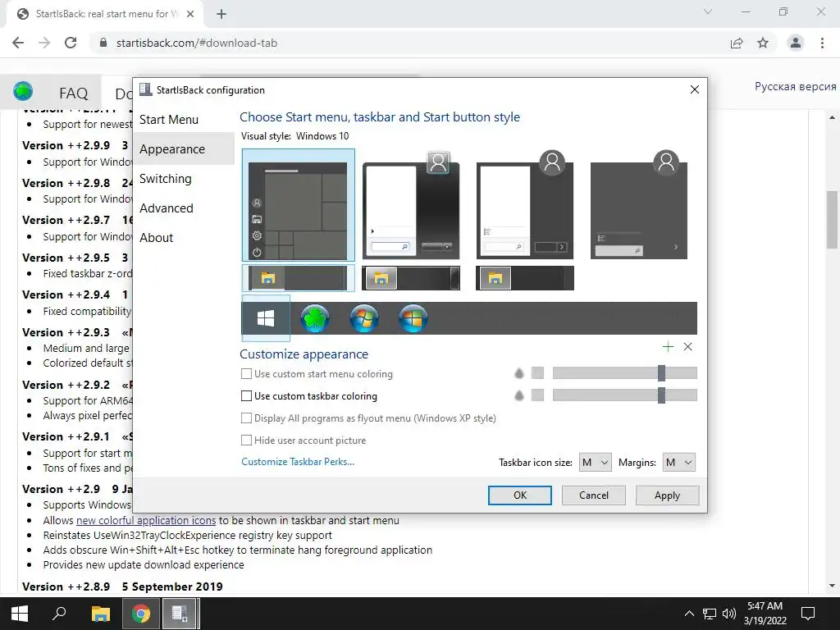The height and width of the screenshot is (630, 840).
Task: Select the Windows 10 tiles start menu style
Action: (299, 205)
